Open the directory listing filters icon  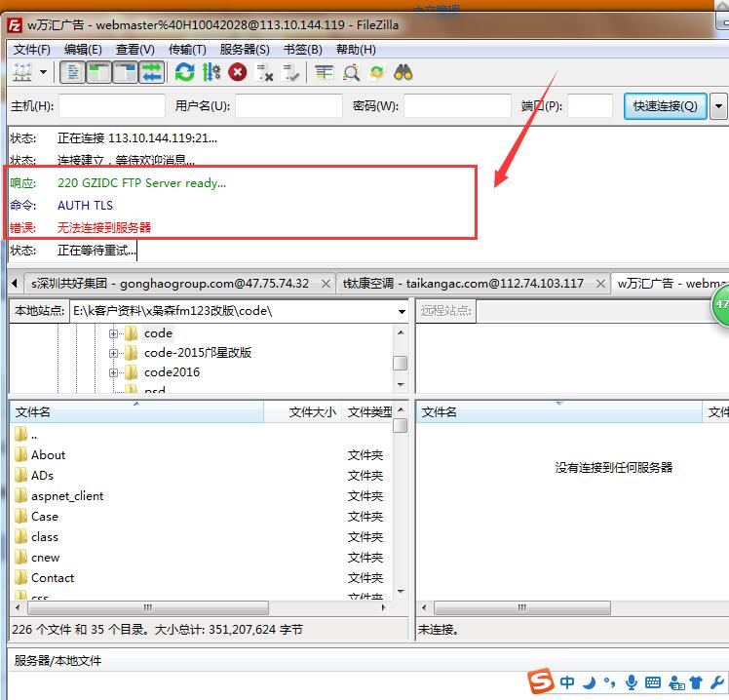coord(324,72)
